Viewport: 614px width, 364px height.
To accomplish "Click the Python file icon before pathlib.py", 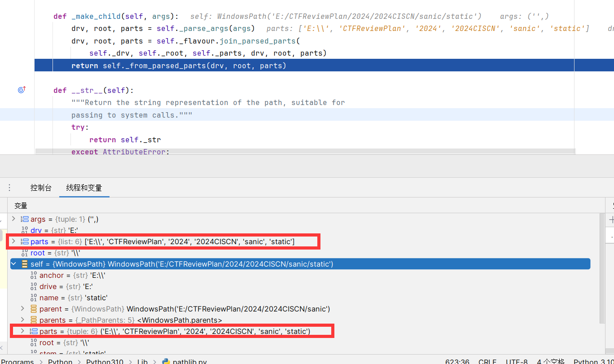I will (166, 361).
